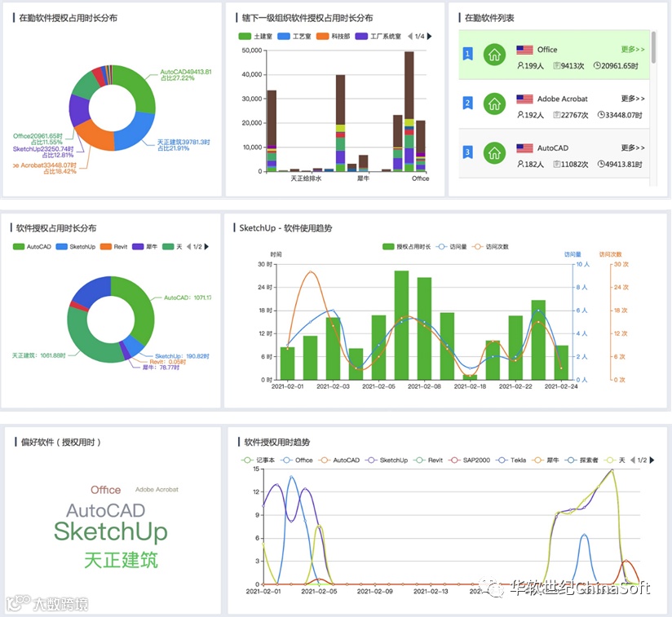This screenshot has height=617, width=672.
Task: Click the 2021-02-08 green bar in SketchUp trend
Action: (424, 328)
